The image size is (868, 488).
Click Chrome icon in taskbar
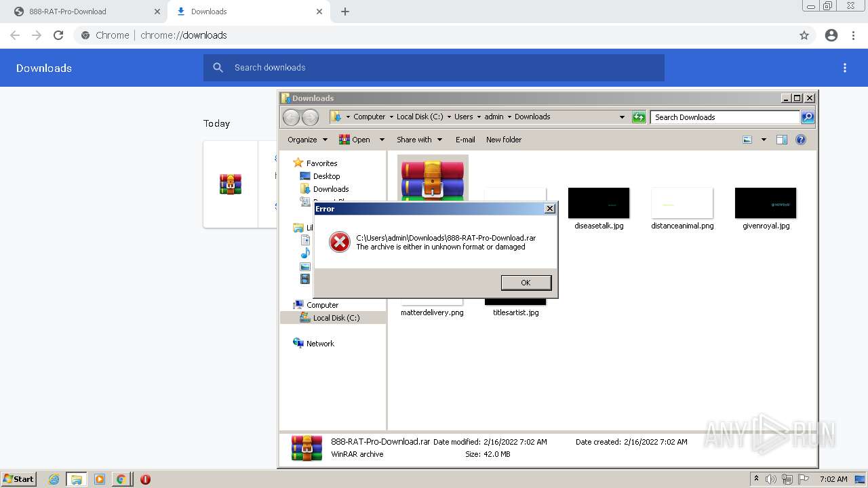(121, 479)
